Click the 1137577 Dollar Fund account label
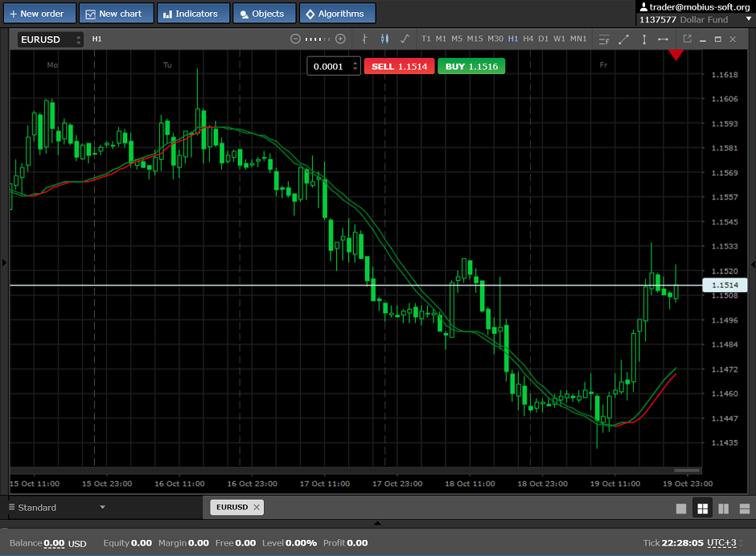Viewport: 756px width, 556px height. pos(684,19)
